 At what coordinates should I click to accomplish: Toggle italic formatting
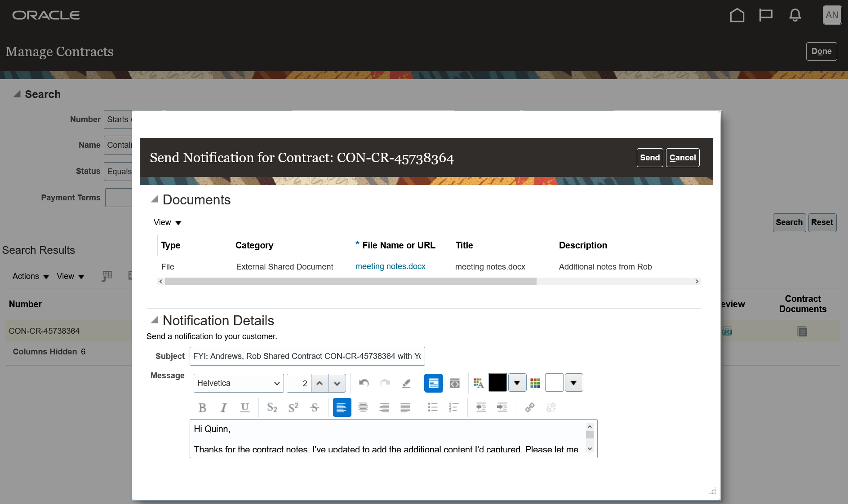(223, 407)
